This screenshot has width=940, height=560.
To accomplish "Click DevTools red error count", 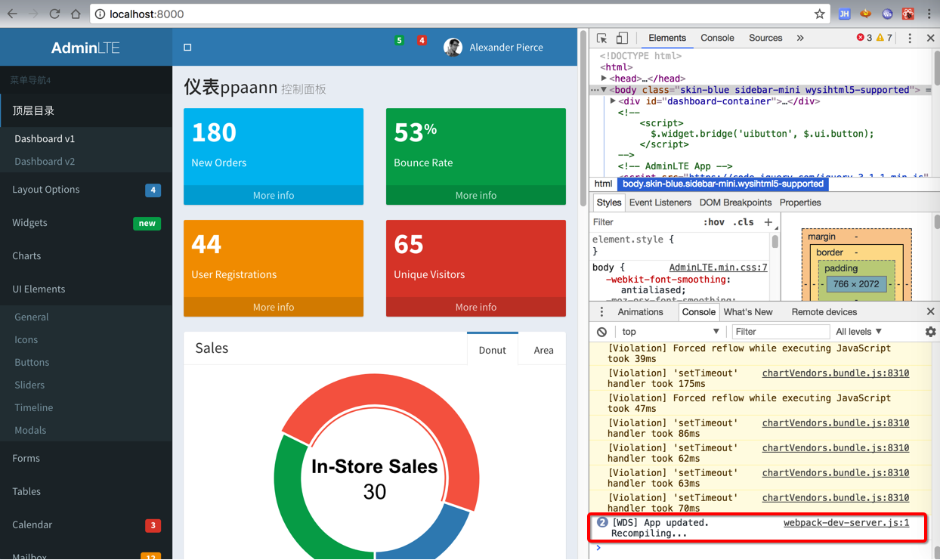I will [x=864, y=38].
